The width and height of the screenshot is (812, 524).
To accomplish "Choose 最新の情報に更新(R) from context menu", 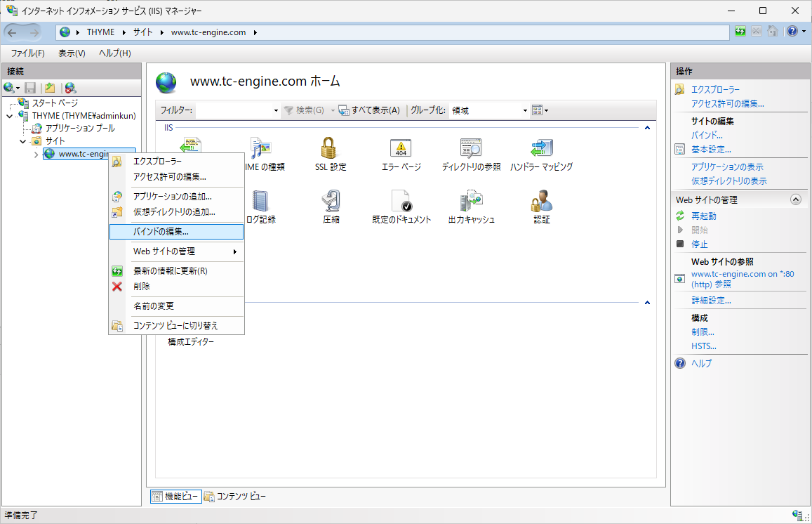I will [x=176, y=271].
